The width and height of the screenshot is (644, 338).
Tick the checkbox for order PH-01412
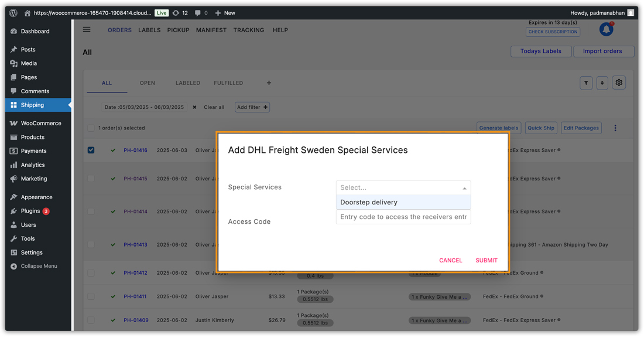91,272
